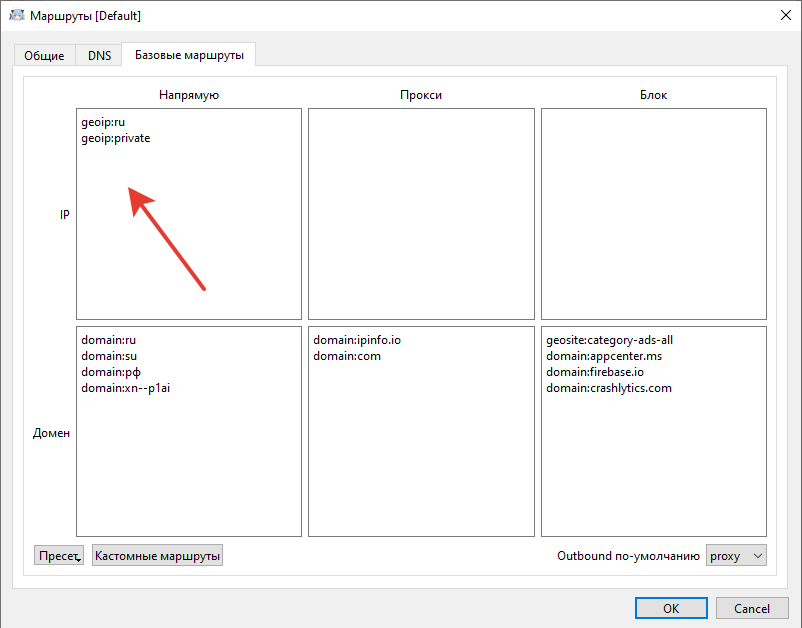Switch to the Общие tab
This screenshot has width=802, height=628.
pyautogui.click(x=44, y=55)
